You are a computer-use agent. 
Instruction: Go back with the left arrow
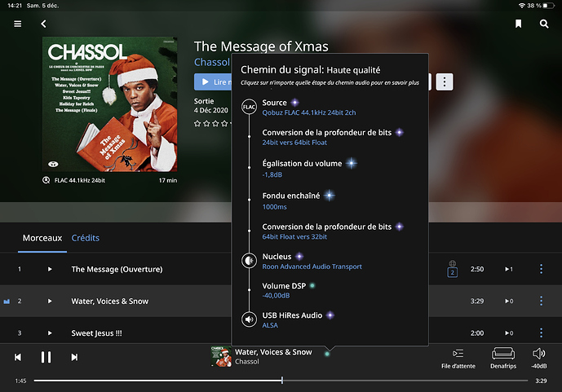click(43, 24)
